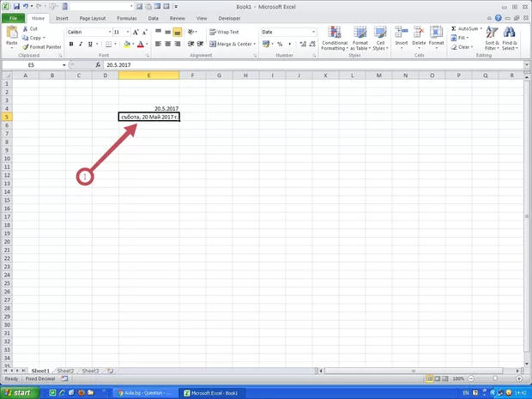Select the Sheet2 worksheet tab

pos(66,371)
